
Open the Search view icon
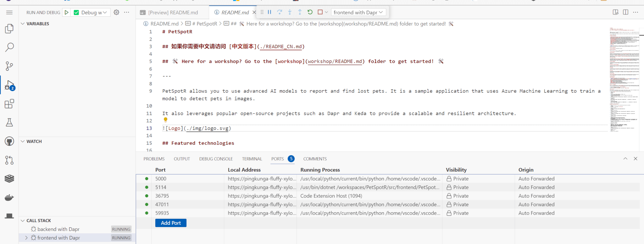[x=9, y=47]
